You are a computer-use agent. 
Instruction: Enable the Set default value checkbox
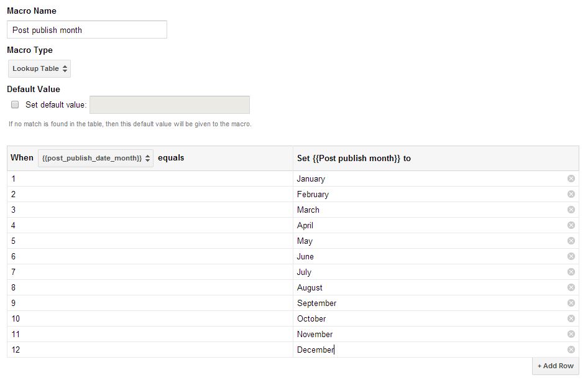point(15,104)
